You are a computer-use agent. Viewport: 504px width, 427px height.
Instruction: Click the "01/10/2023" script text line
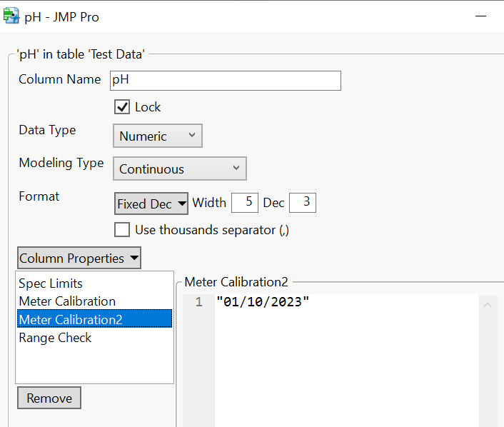point(263,303)
